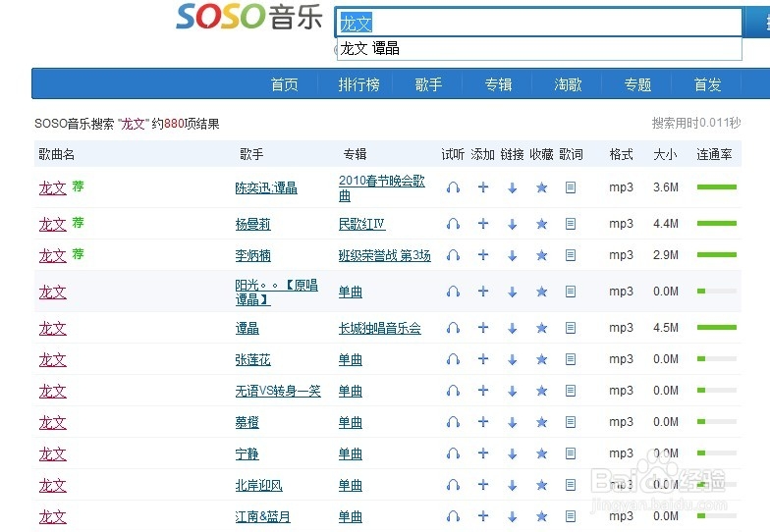Click 3.6M size value

(666, 187)
